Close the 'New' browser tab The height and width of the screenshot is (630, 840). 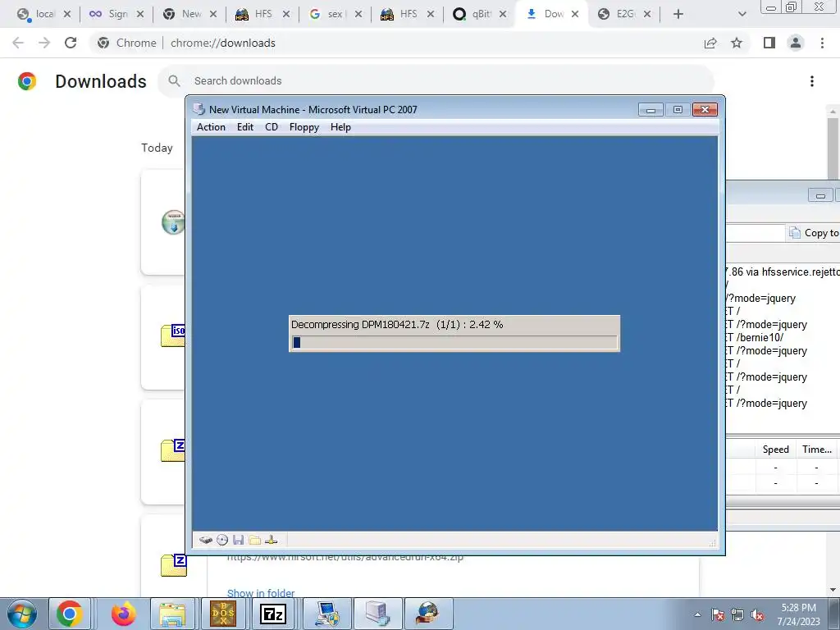click(213, 14)
